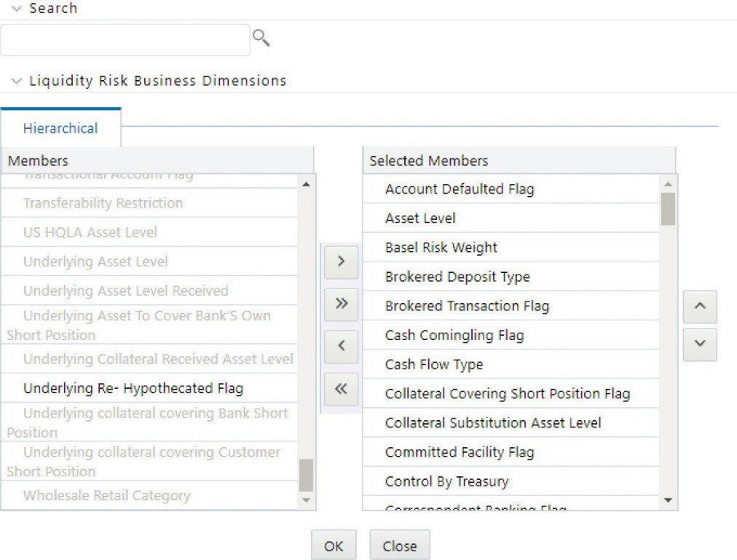This screenshot has height=560, width=737.
Task: Click Members list scroll up arrow
Action: coord(306,184)
